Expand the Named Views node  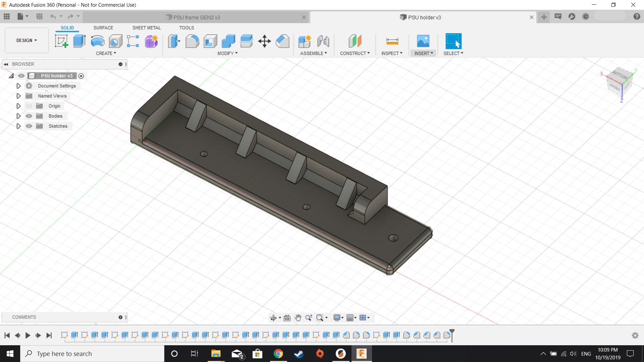click(x=18, y=96)
